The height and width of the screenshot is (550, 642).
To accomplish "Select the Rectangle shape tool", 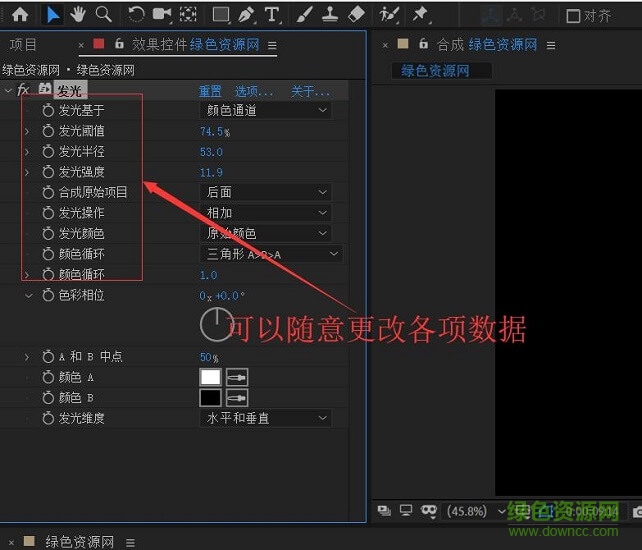I will tap(220, 15).
